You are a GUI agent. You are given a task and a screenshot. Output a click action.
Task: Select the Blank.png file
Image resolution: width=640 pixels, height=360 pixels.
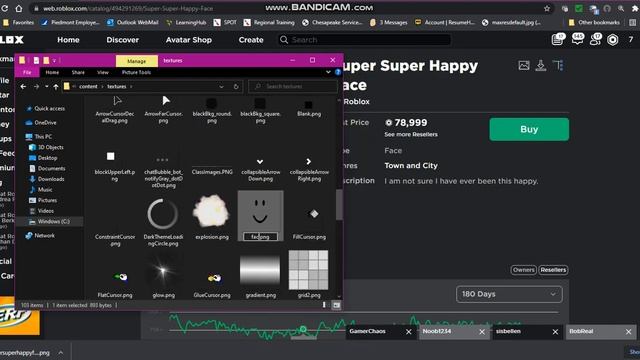(x=309, y=109)
